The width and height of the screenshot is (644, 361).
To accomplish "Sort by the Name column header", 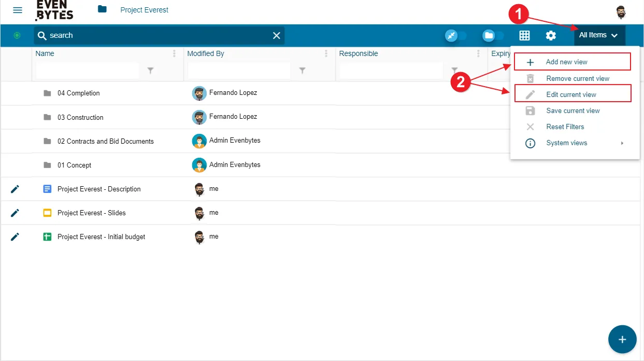I will pos(45,53).
